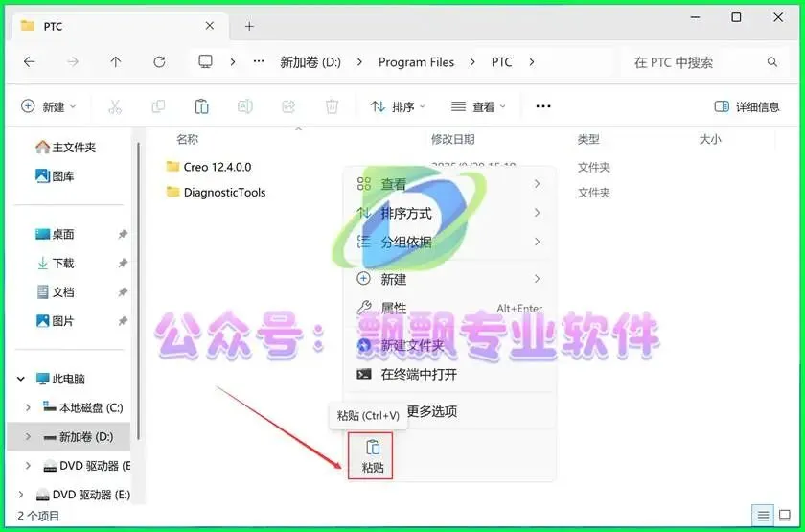Unpin 下载 using its pin icon
This screenshot has width=805, height=532.
(x=123, y=264)
